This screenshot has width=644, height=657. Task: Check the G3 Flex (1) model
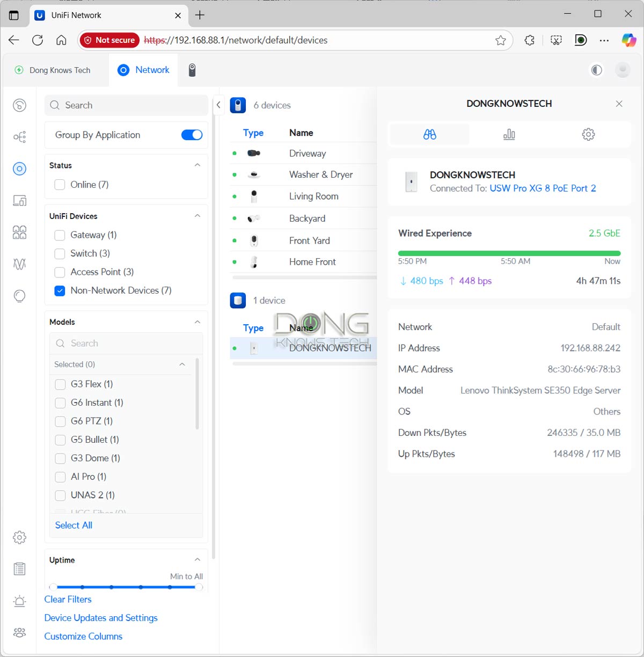(60, 384)
